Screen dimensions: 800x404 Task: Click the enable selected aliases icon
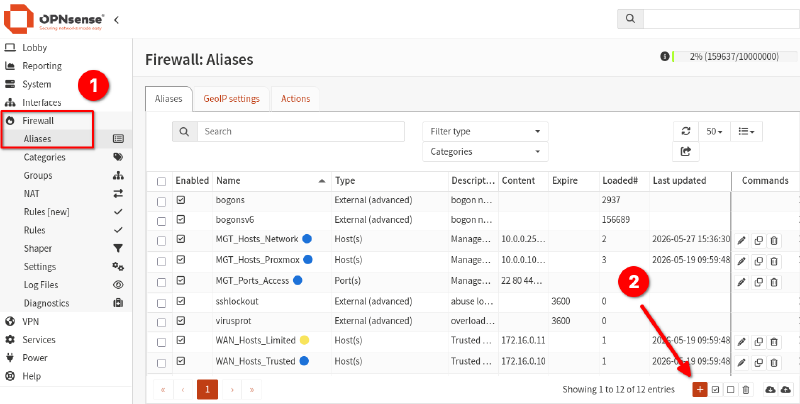tap(715, 390)
